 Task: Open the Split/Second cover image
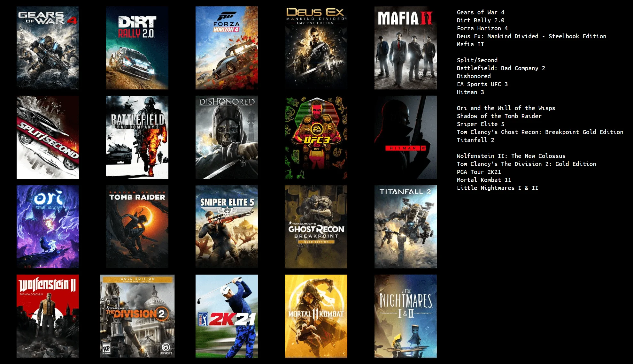tap(48, 137)
